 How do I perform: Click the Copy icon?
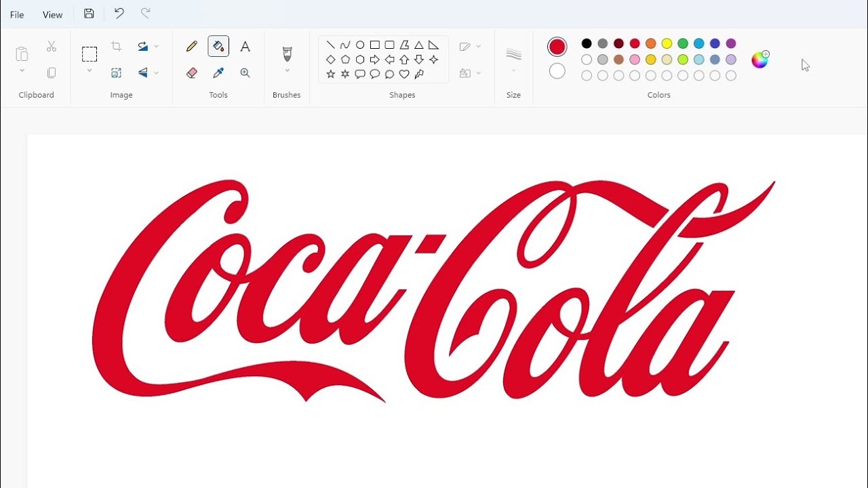(x=52, y=73)
